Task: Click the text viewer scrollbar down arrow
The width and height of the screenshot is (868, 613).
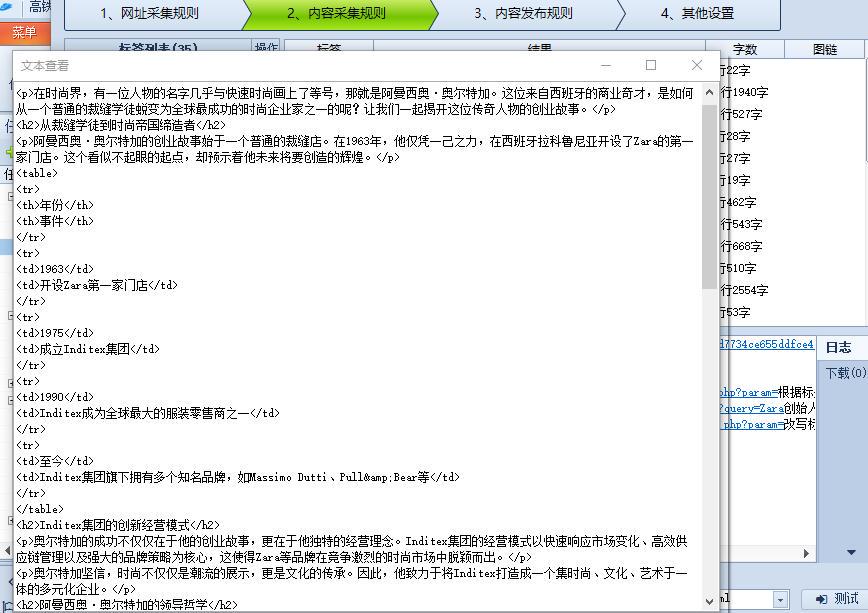Action: pyautogui.click(x=709, y=601)
